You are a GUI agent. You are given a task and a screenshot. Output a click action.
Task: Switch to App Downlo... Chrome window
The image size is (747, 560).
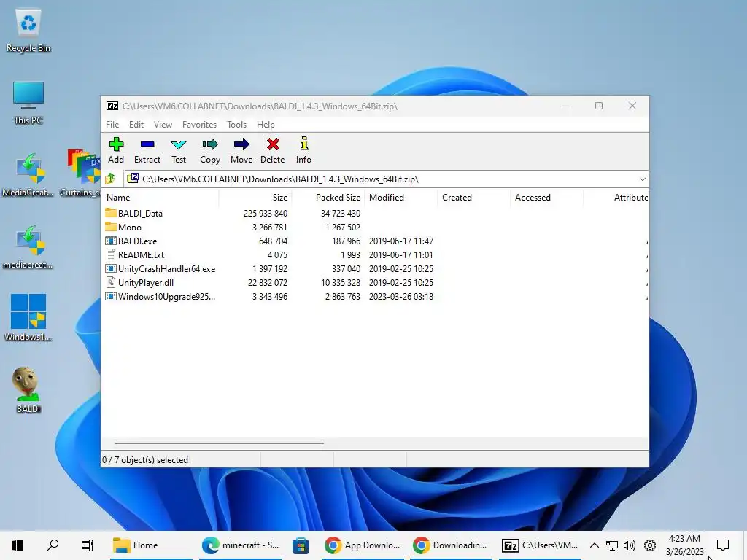(x=362, y=545)
